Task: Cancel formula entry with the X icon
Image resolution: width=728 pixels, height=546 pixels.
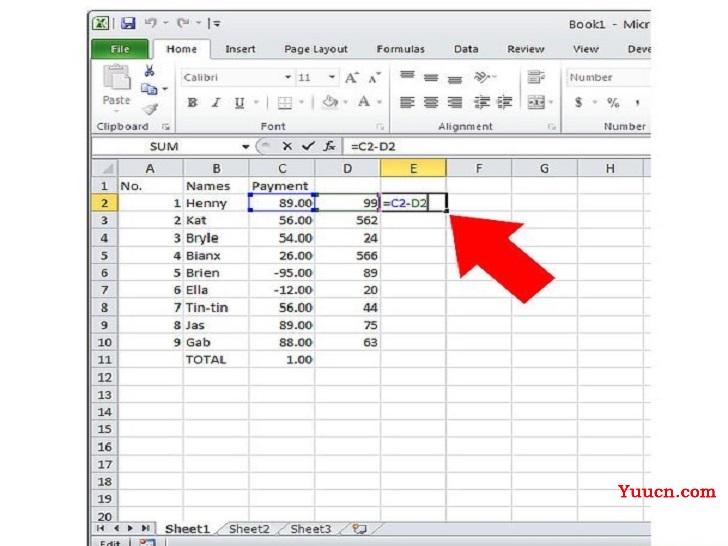Action: tap(287, 146)
